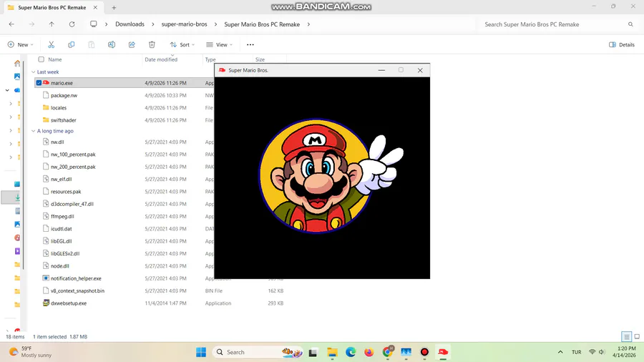Expand the chevron after Downloads in breadcrumb
This screenshot has height=362, width=644.
pos(153,24)
